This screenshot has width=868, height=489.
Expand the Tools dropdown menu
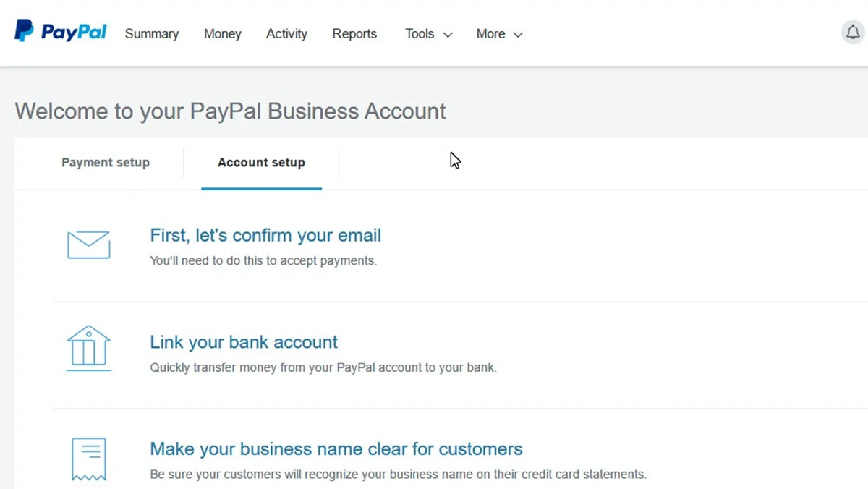pyautogui.click(x=428, y=34)
